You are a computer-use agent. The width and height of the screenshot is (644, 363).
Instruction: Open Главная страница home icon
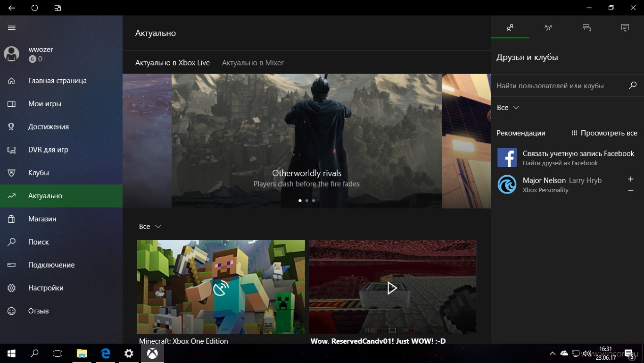tap(12, 81)
